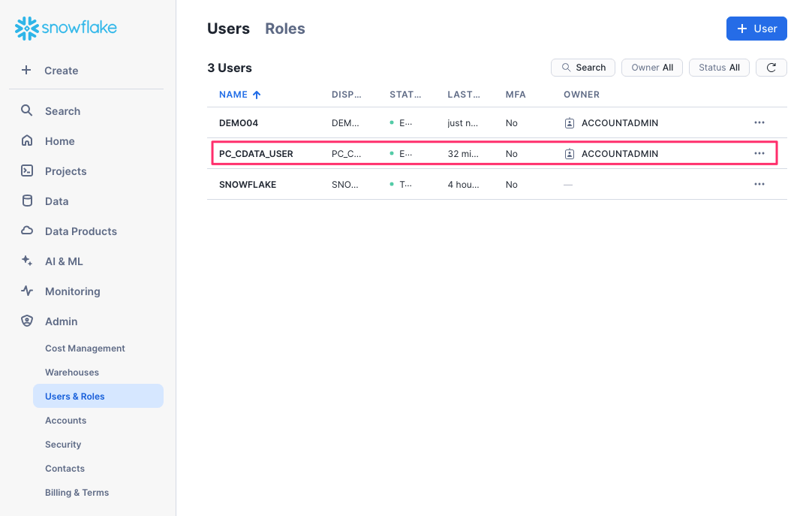Switch to the Roles tab
The image size is (812, 516).
[x=284, y=29]
